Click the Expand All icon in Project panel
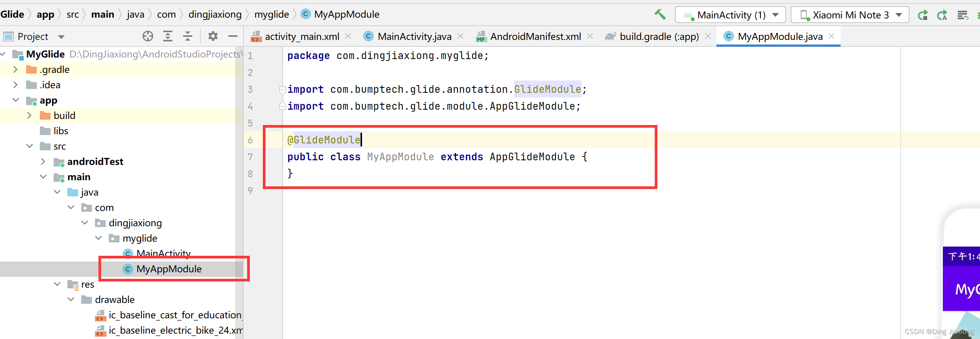This screenshot has height=339, width=980. pos(168,36)
